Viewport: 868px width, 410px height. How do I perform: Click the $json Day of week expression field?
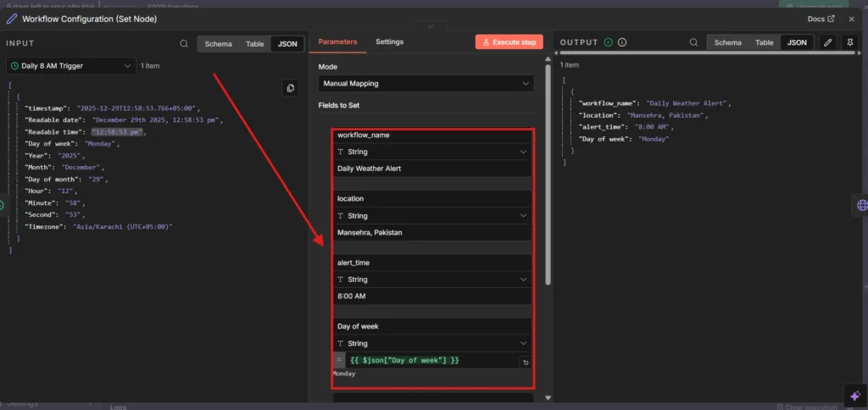[x=431, y=360]
